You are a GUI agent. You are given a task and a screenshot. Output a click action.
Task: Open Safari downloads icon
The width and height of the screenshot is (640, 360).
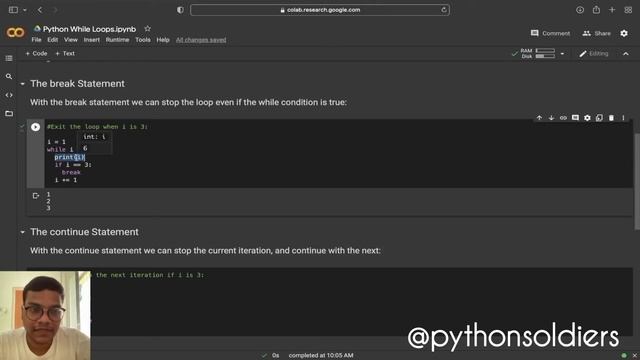point(580,10)
